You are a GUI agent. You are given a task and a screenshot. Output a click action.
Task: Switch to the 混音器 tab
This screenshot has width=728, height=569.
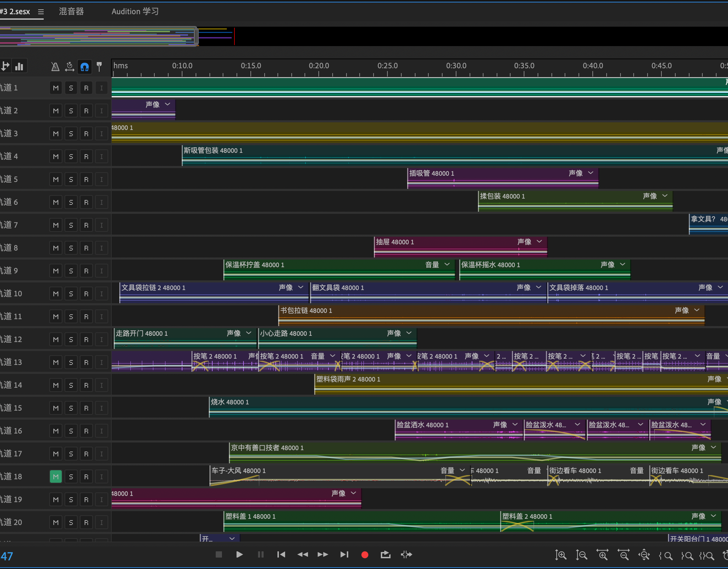71,11
